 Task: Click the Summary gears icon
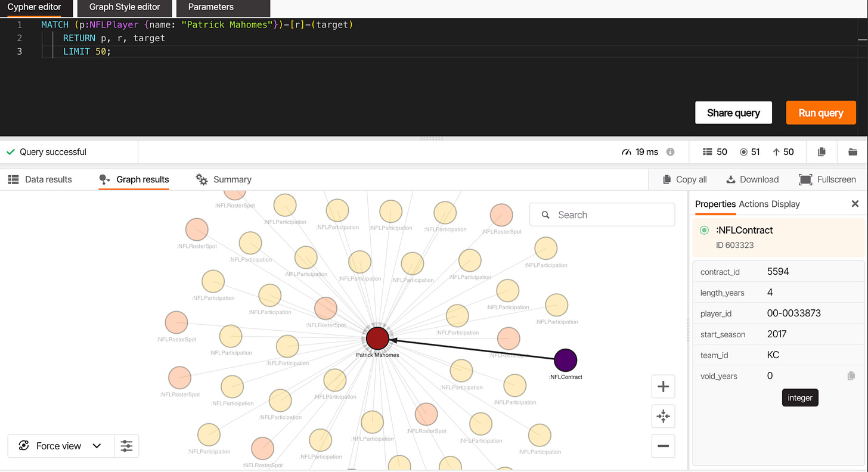(201, 179)
